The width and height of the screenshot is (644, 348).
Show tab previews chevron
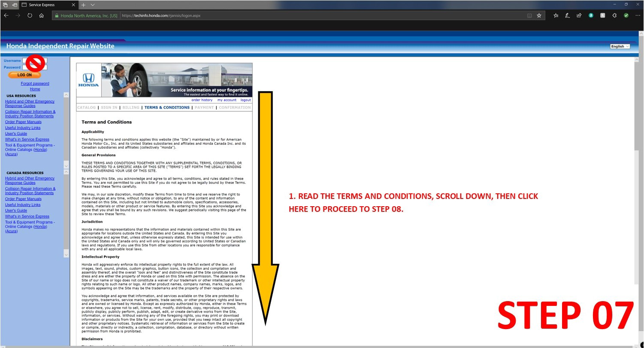[93, 5]
